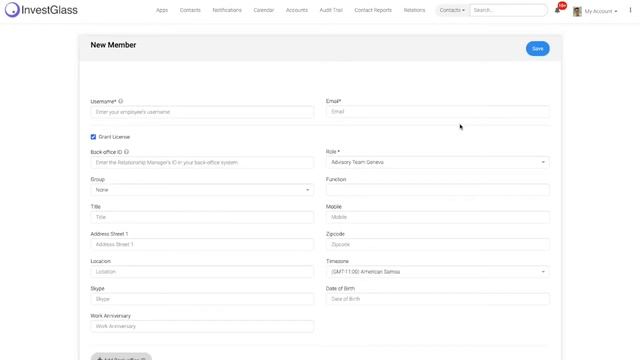This screenshot has height=360, width=640.
Task: Click the Back-office ID info icon
Action: point(127,152)
